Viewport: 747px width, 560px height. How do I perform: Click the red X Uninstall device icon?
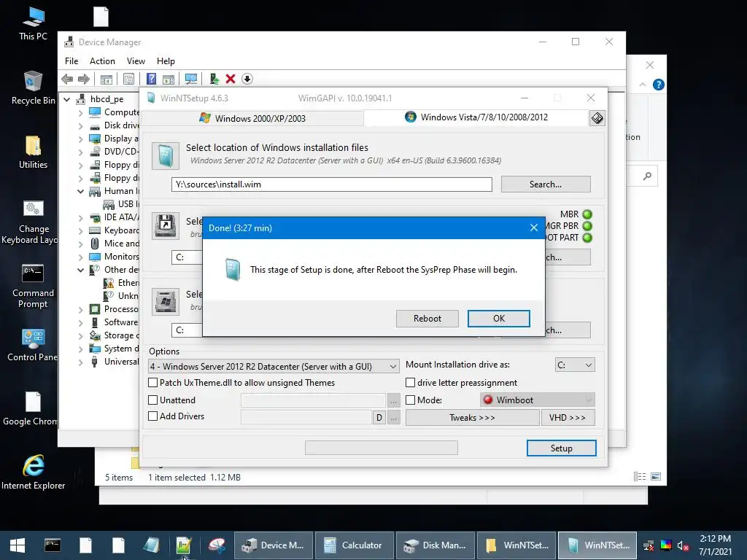(231, 79)
